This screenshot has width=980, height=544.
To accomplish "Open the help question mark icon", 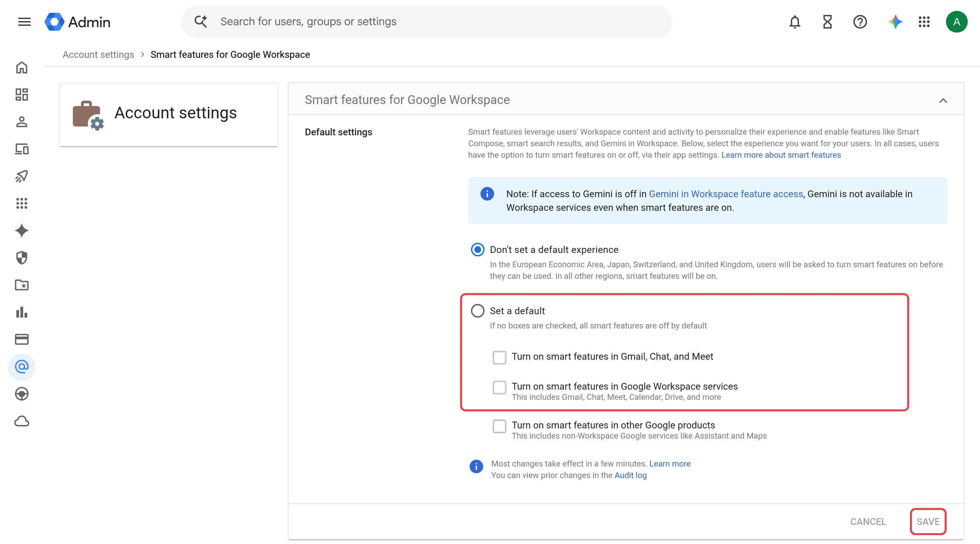I will [860, 22].
